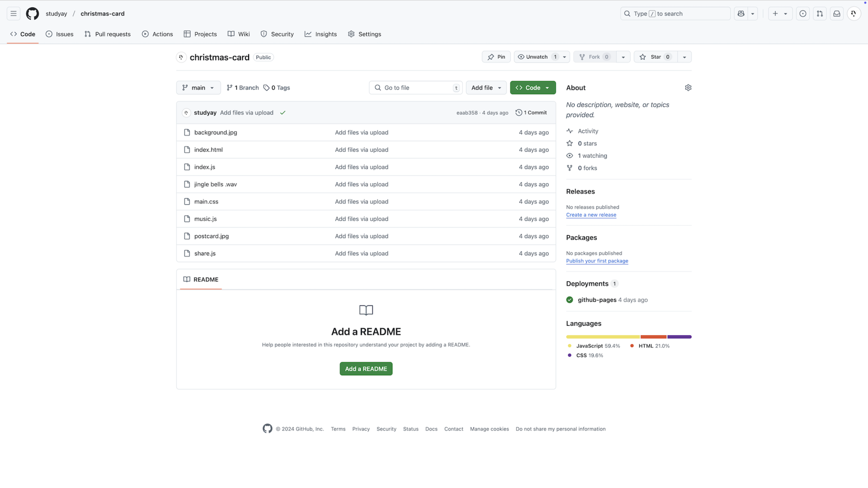Click footer GitHub logo icon
This screenshot has width=868, height=488.
coord(268,429)
